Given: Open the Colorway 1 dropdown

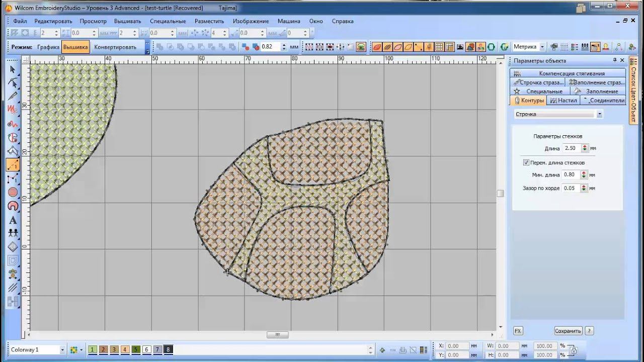Looking at the screenshot, I should (62, 349).
